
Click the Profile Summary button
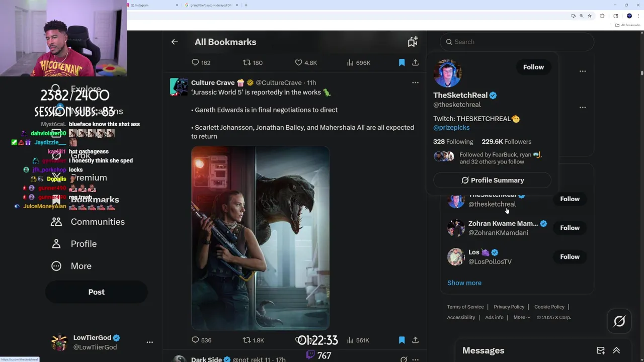pyautogui.click(x=492, y=180)
